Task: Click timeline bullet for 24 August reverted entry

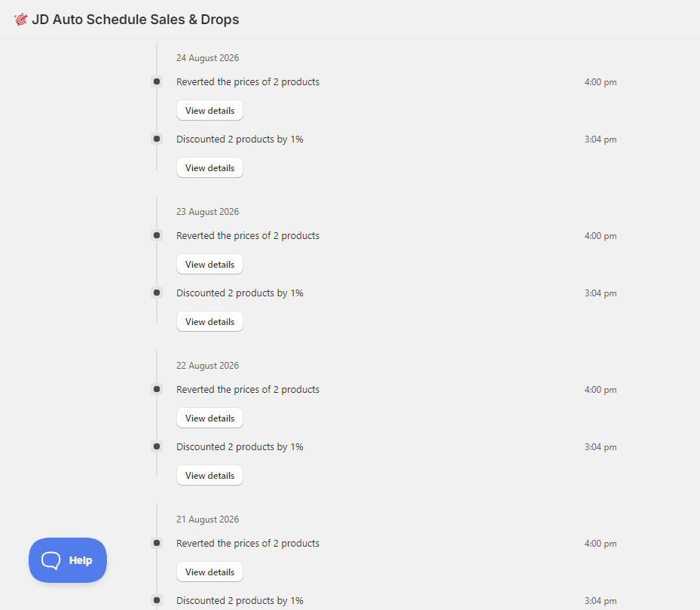Action: [157, 81]
